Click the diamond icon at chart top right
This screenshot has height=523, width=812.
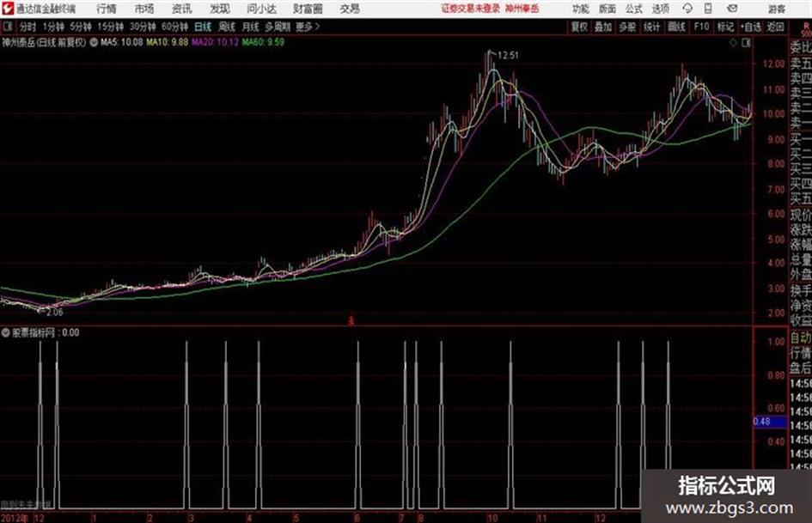(x=733, y=43)
